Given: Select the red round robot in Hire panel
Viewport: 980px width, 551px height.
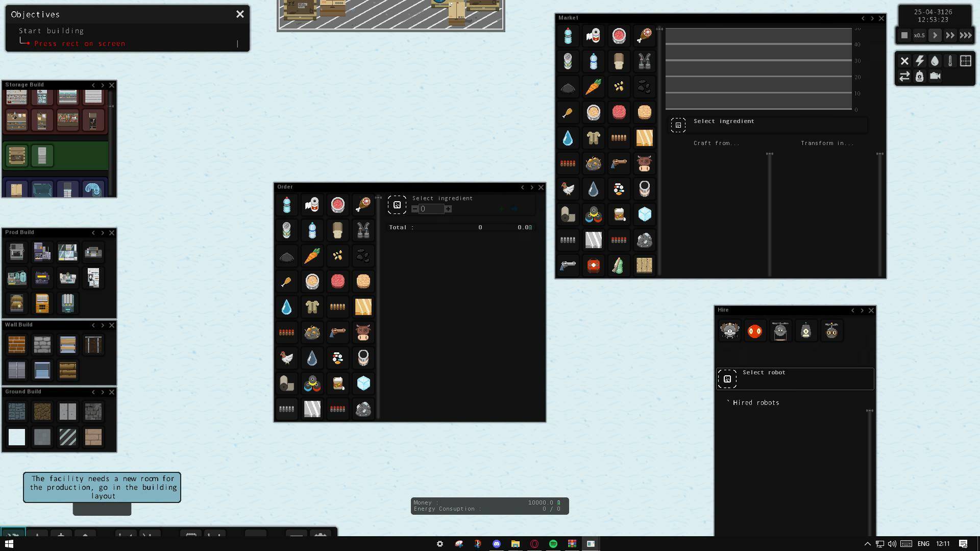Looking at the screenshot, I should (755, 331).
